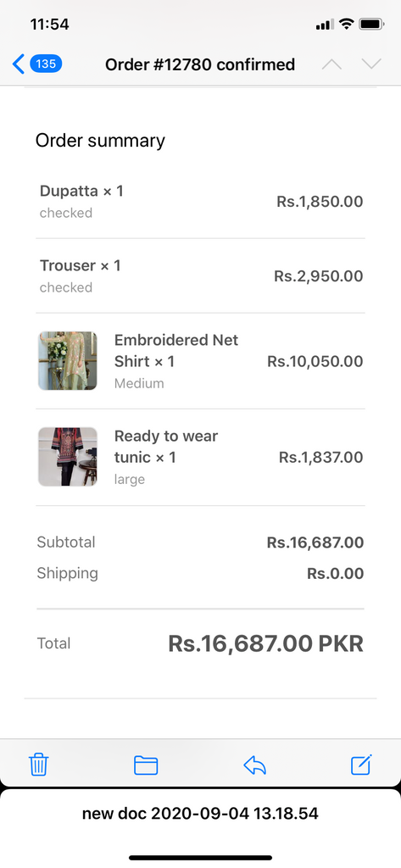
Task: Show previous message with up arrow
Action: 331,64
